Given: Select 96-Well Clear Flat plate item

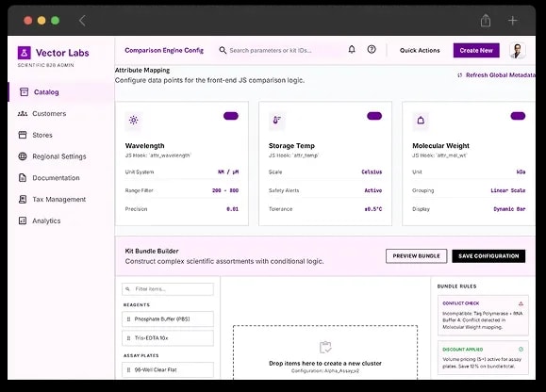Looking at the screenshot, I should [168, 369].
